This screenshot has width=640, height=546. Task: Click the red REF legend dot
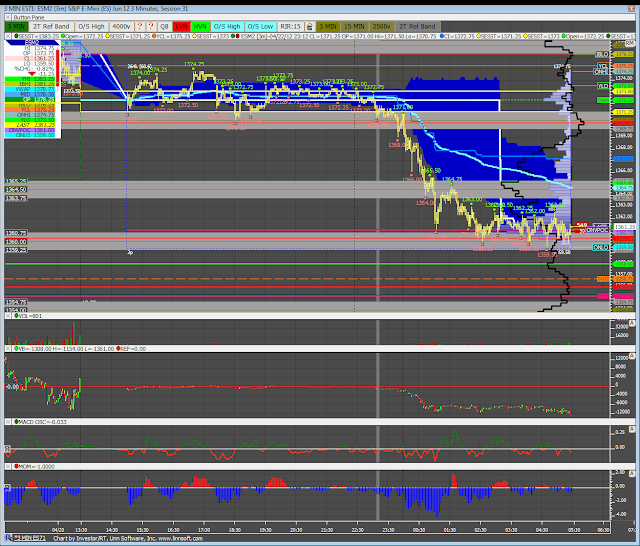point(118,349)
